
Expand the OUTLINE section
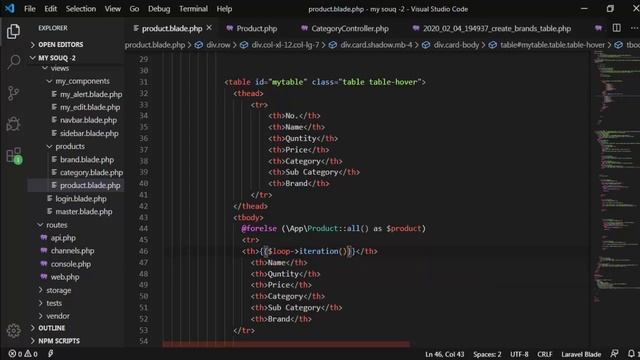51,328
